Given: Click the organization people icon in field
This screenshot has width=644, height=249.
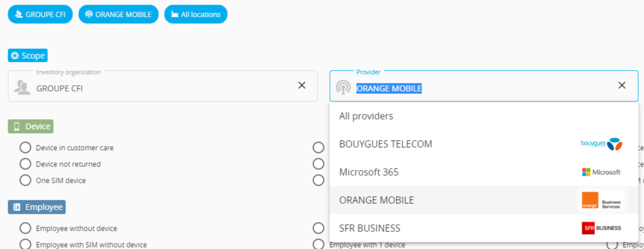Looking at the screenshot, I should 22,88.
